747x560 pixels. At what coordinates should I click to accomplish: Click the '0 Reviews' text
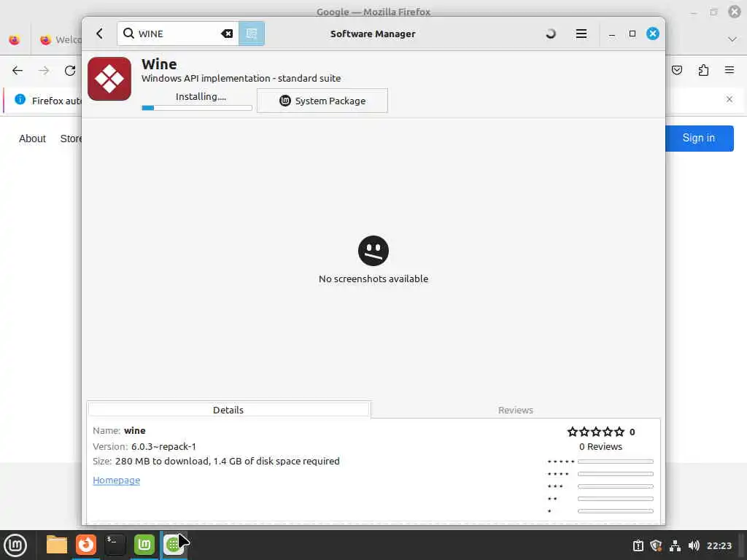coord(600,447)
